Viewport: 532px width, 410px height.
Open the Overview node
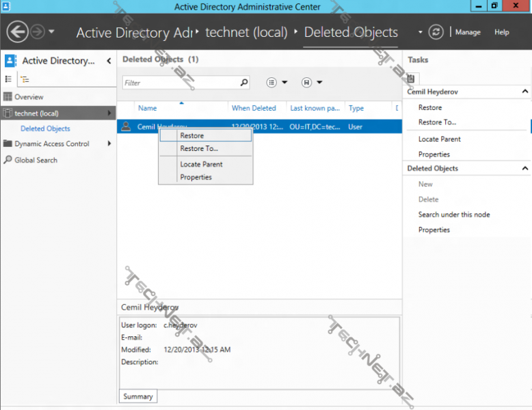tap(29, 97)
